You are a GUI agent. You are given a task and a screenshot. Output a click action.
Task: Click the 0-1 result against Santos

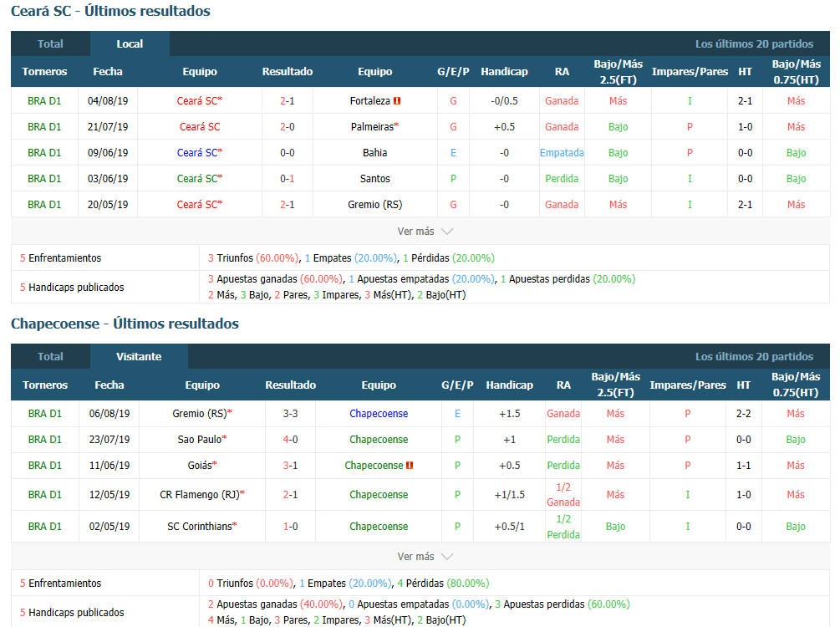pyautogui.click(x=288, y=178)
